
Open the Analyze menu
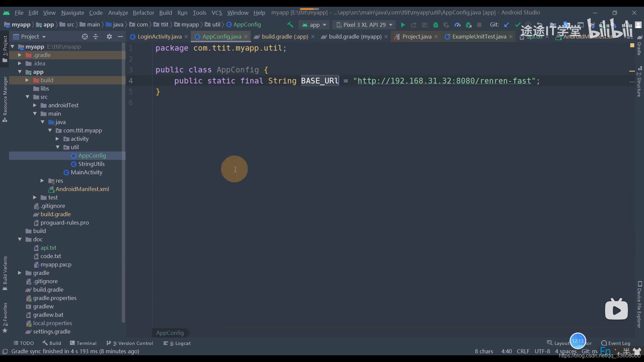[118, 13]
